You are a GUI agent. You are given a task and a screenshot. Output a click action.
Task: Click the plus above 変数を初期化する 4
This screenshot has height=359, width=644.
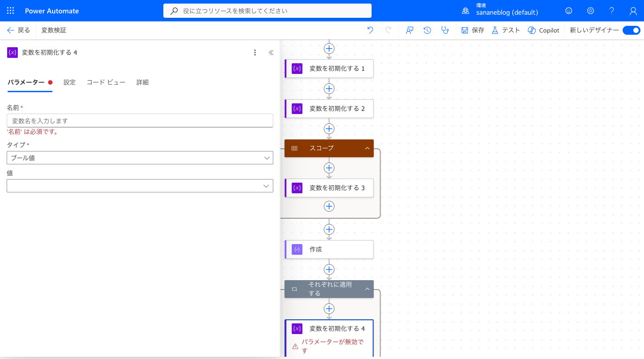pyautogui.click(x=329, y=309)
